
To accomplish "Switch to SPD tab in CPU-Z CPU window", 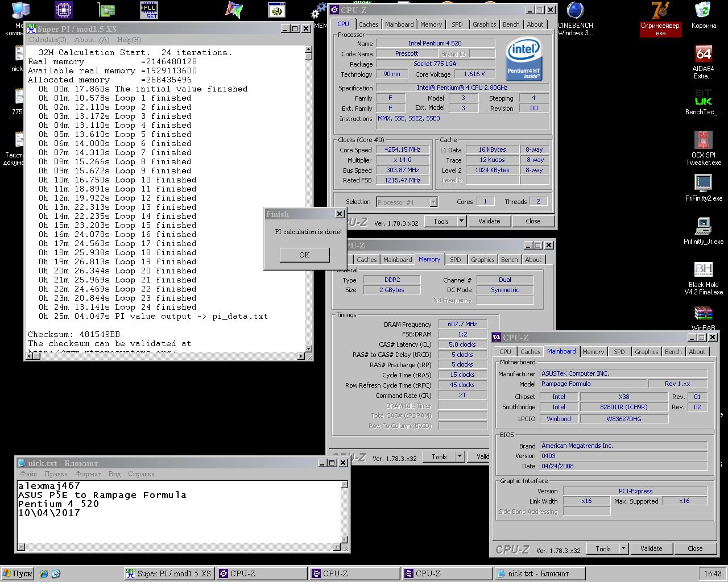I will coord(457,24).
